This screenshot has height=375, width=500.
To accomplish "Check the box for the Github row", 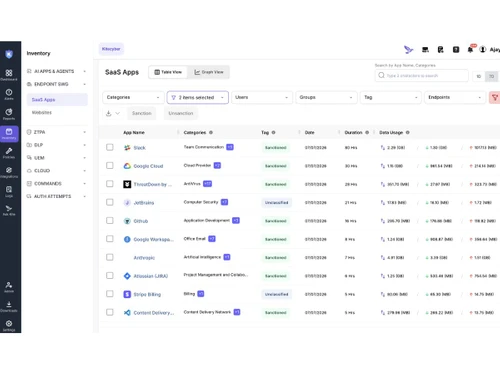I will click(x=110, y=221).
